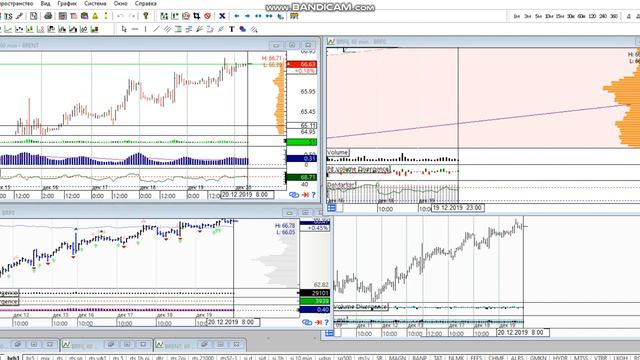
Task: Click the Volume indicator label
Action: [338, 153]
